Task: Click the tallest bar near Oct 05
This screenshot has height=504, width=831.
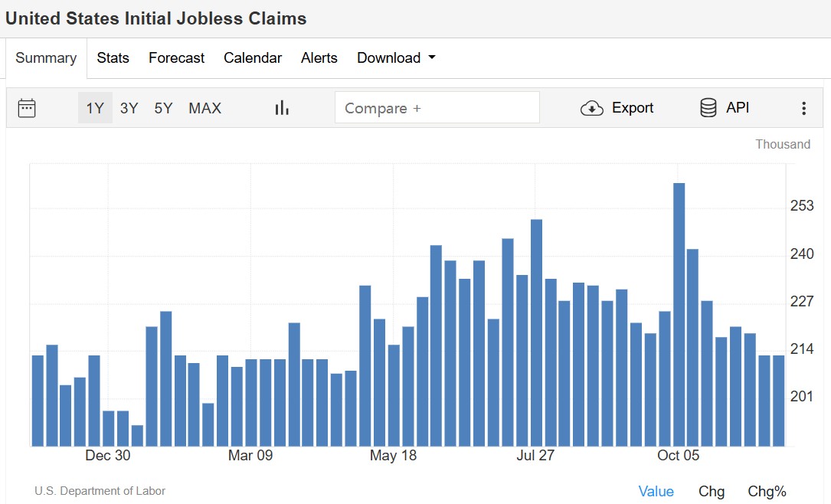Action: coord(679,314)
